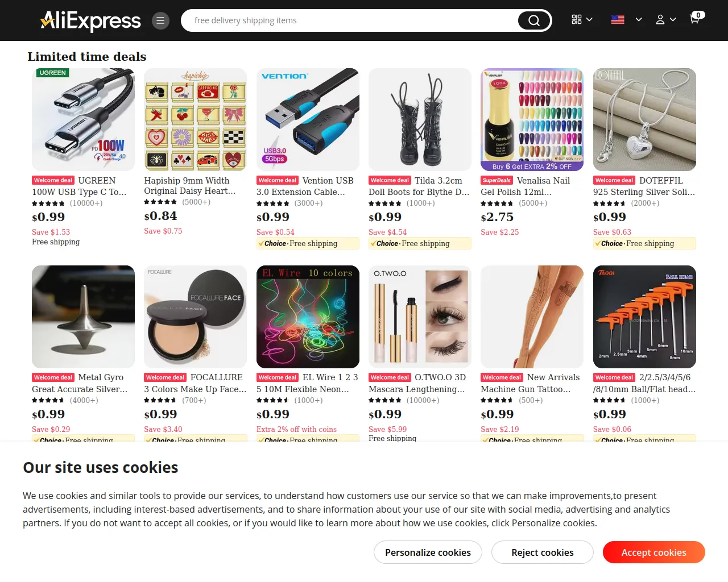The height and width of the screenshot is (582, 728).
Task: Open the UGREEN USB Type C cable thumbnail
Action: coord(83,119)
